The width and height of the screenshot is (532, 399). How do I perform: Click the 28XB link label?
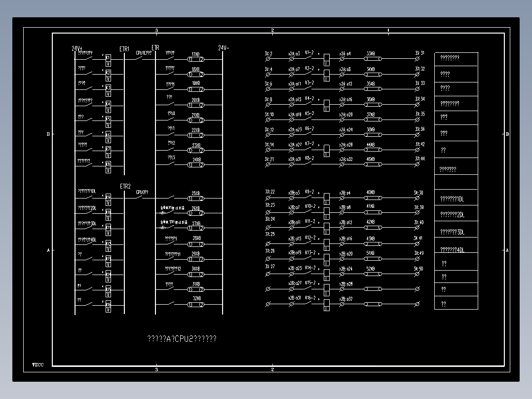pyautogui.click(x=197, y=239)
